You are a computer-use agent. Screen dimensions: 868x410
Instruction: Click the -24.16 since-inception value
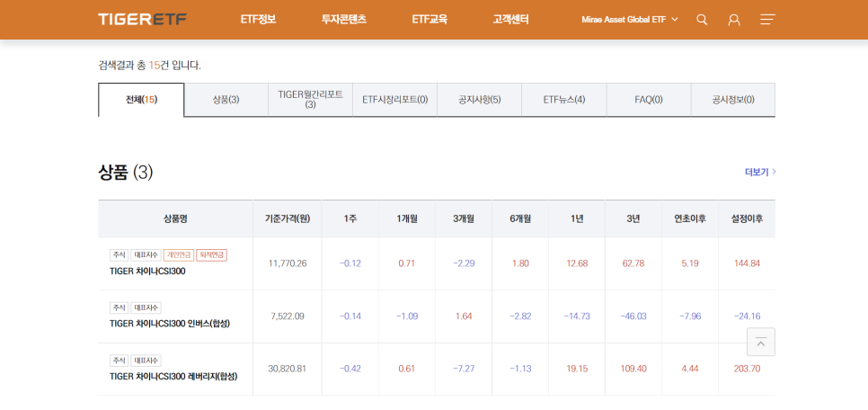click(x=747, y=316)
